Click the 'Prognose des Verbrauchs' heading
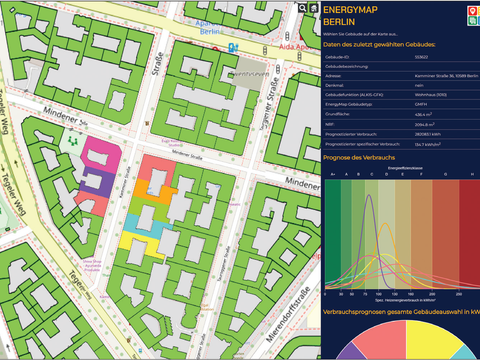The image size is (480, 360). point(359,158)
